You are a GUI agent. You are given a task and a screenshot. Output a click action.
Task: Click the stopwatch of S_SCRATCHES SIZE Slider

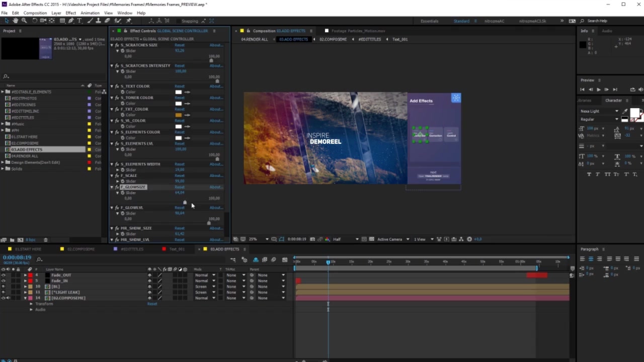pyautogui.click(x=123, y=51)
